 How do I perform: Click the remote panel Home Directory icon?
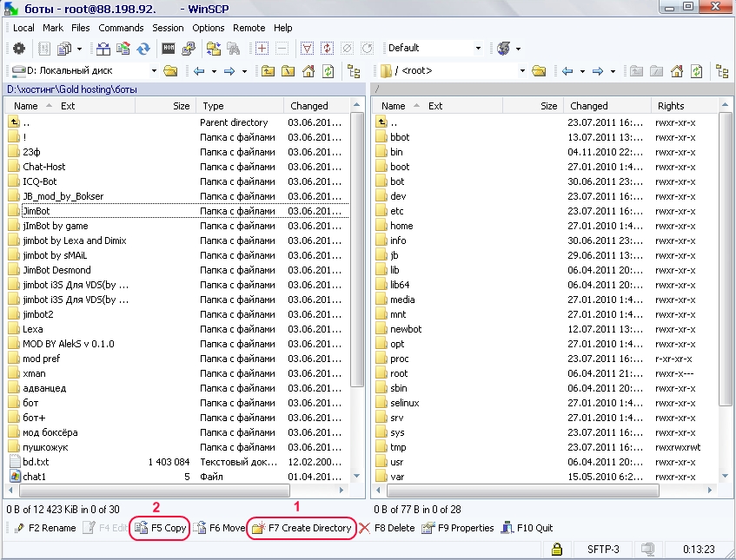pos(677,71)
